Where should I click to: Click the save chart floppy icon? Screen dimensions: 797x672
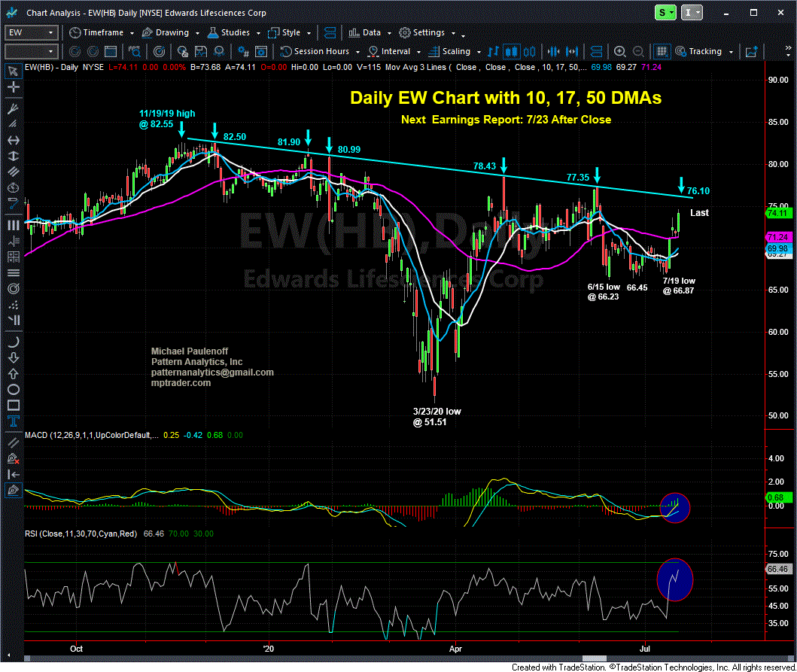[x=201, y=51]
